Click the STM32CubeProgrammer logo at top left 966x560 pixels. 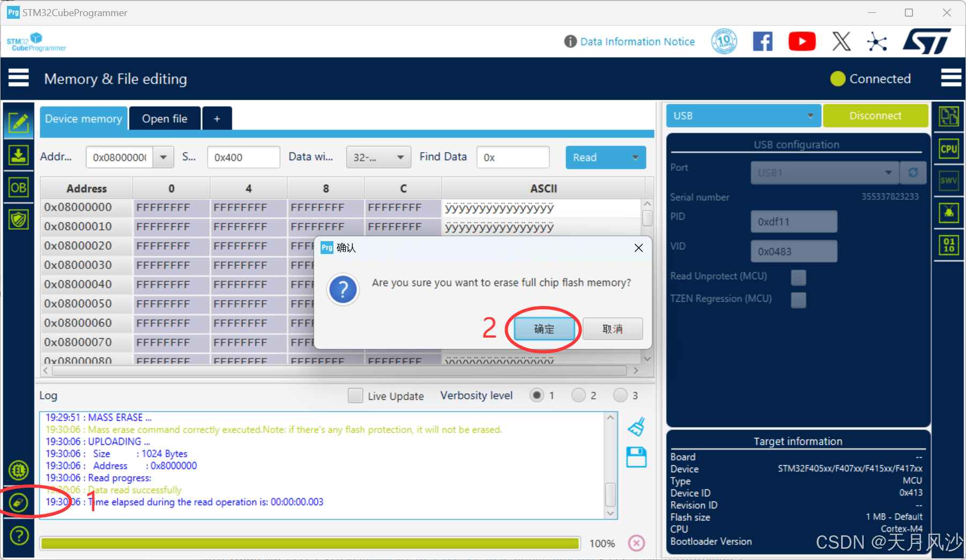point(36,42)
